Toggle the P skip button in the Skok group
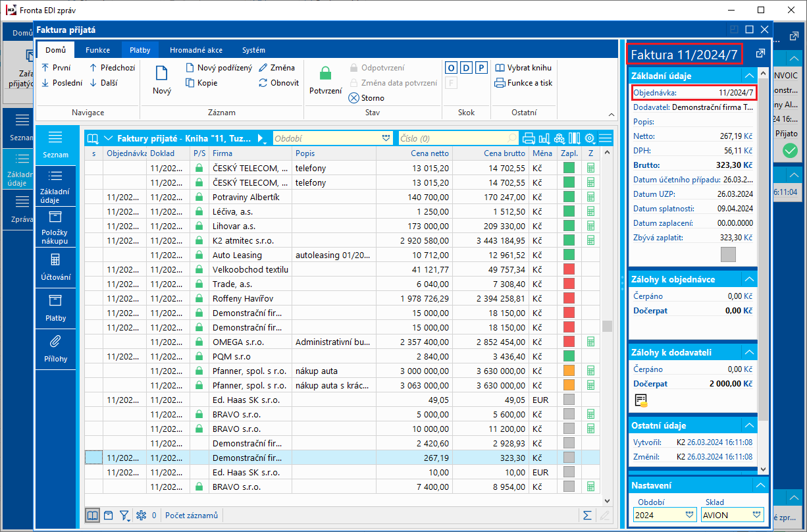Image resolution: width=807 pixels, height=532 pixels. click(481, 68)
